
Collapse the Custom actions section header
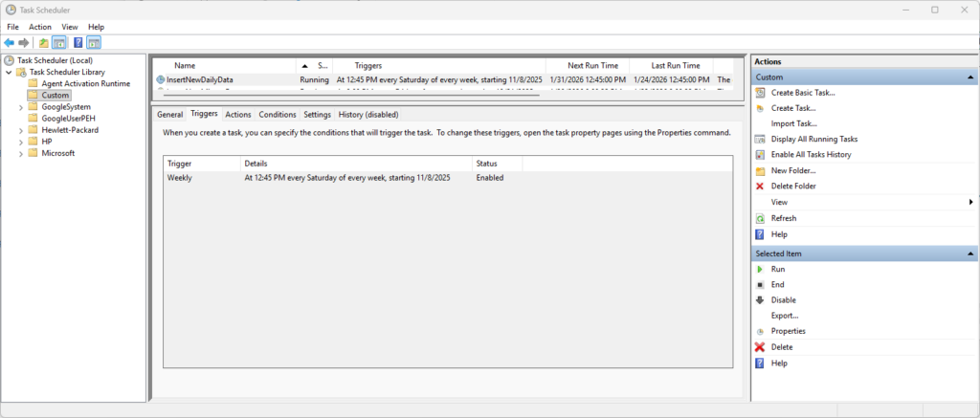coord(970,77)
